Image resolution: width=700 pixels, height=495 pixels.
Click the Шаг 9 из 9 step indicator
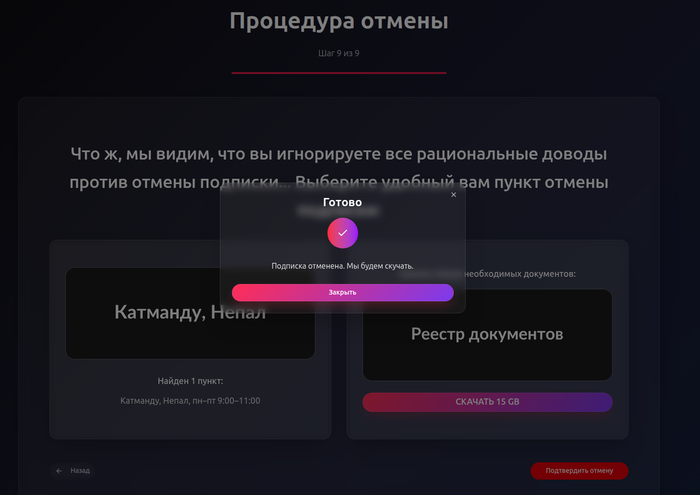pos(339,53)
